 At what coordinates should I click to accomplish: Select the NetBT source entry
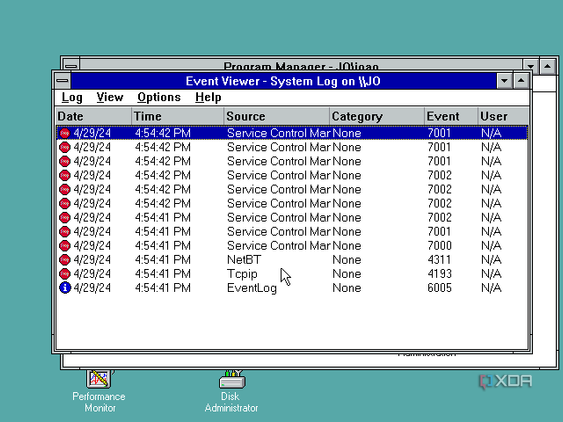[244, 260]
